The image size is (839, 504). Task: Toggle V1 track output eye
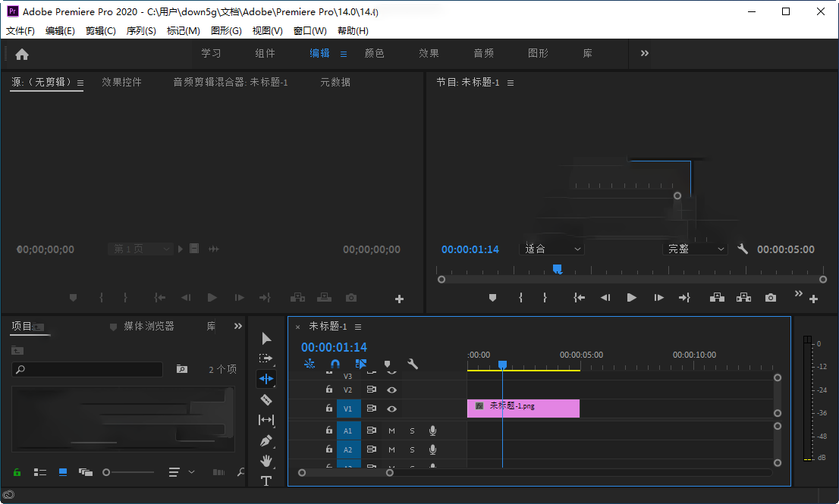pyautogui.click(x=391, y=409)
